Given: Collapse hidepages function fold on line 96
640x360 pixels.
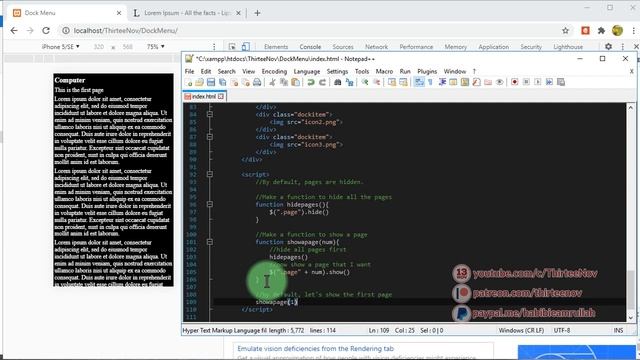Looking at the screenshot, I should (209, 204).
